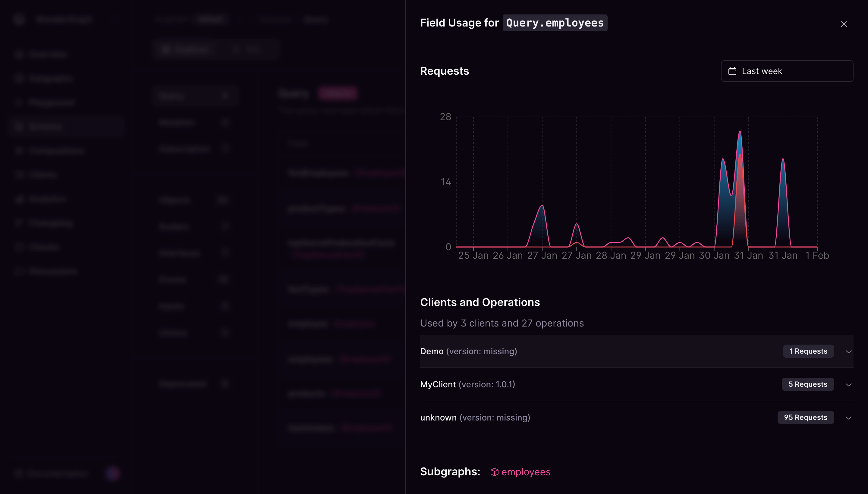Expand the unknown client row
This screenshot has height=494, width=868.
[x=848, y=418]
